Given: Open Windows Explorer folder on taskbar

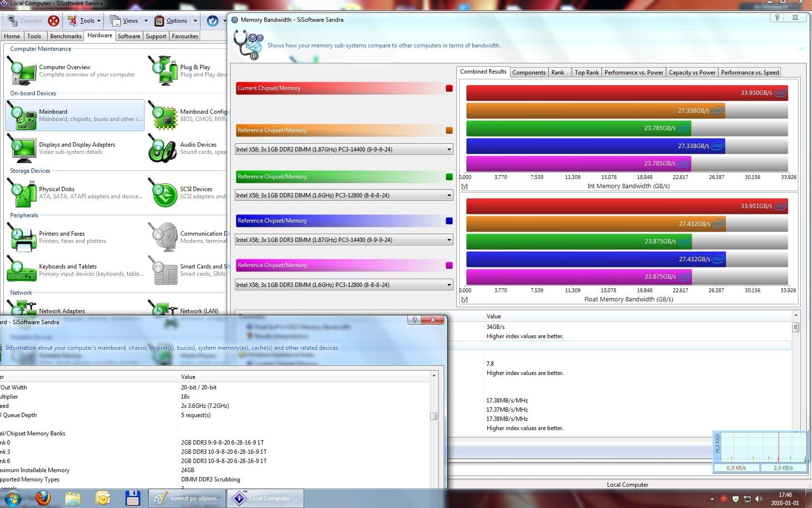Looking at the screenshot, I should tap(73, 498).
